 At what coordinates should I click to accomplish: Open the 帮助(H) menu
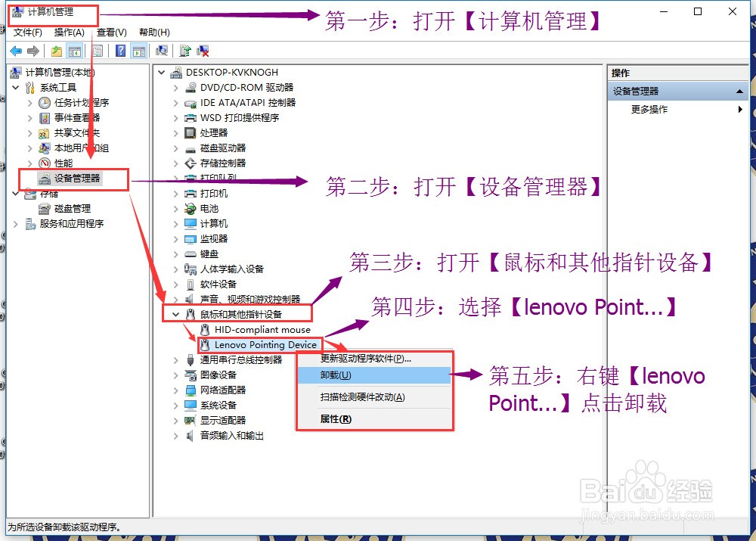[154, 33]
